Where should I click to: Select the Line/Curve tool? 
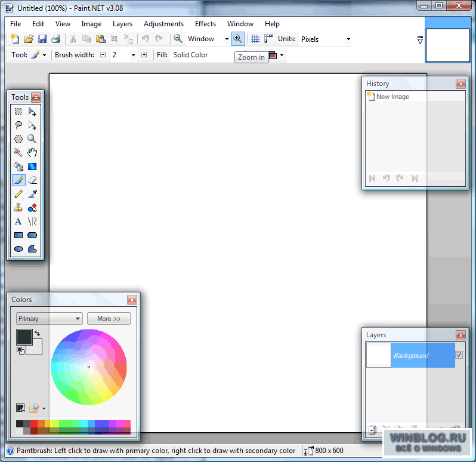(32, 221)
